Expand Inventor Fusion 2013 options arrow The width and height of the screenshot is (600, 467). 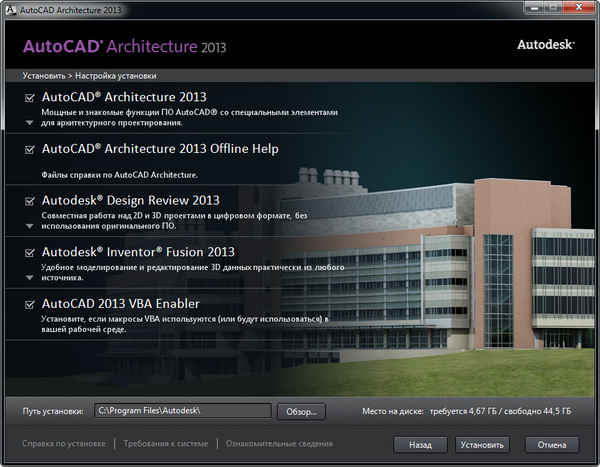30,280
